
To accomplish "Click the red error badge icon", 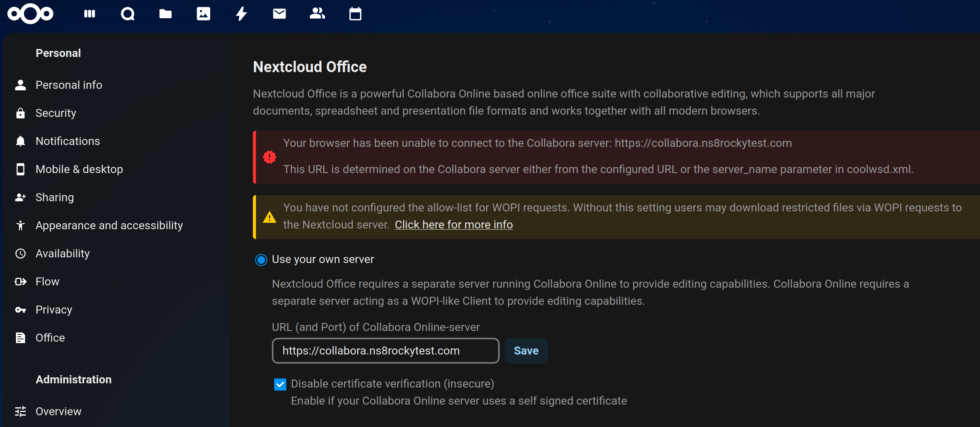I will (270, 157).
